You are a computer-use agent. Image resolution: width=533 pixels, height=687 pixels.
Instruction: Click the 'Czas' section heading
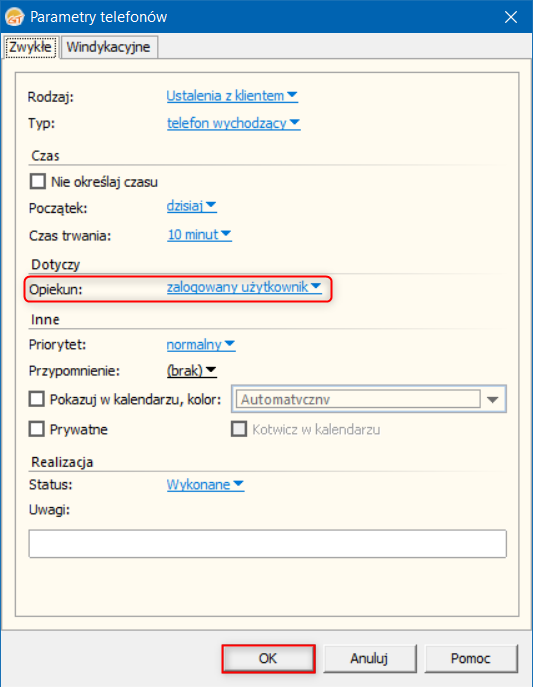(45, 156)
